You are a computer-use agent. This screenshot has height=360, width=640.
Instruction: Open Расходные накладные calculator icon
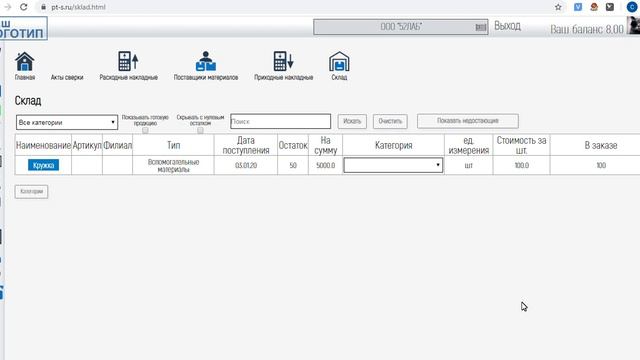click(x=128, y=62)
